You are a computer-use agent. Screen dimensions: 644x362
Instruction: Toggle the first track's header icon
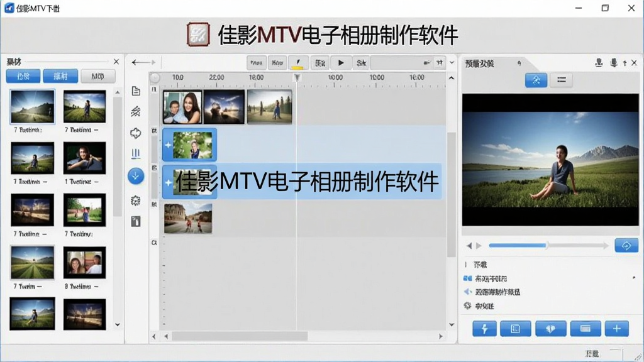coord(155,89)
